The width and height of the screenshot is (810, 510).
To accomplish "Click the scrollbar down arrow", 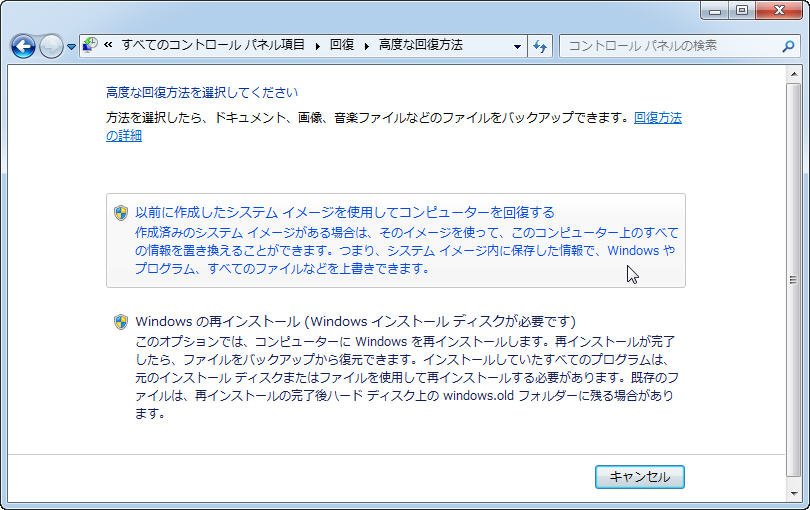I will [793, 493].
